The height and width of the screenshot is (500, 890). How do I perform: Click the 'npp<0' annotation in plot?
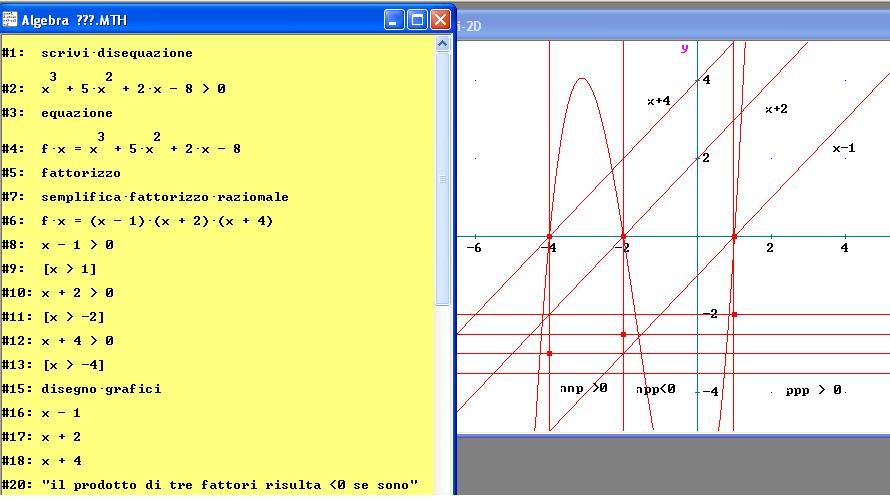pos(656,389)
